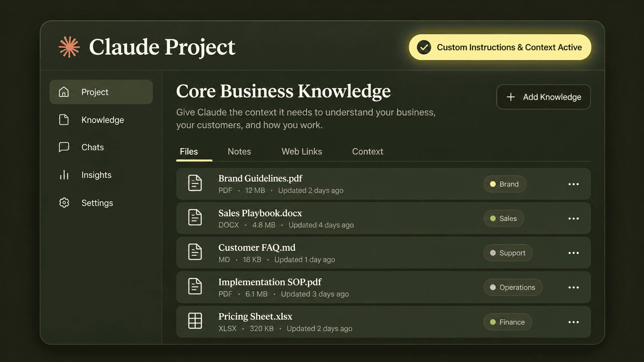Open the Customer FAQ.md file name
Image resolution: width=644 pixels, height=362 pixels.
[x=257, y=247]
